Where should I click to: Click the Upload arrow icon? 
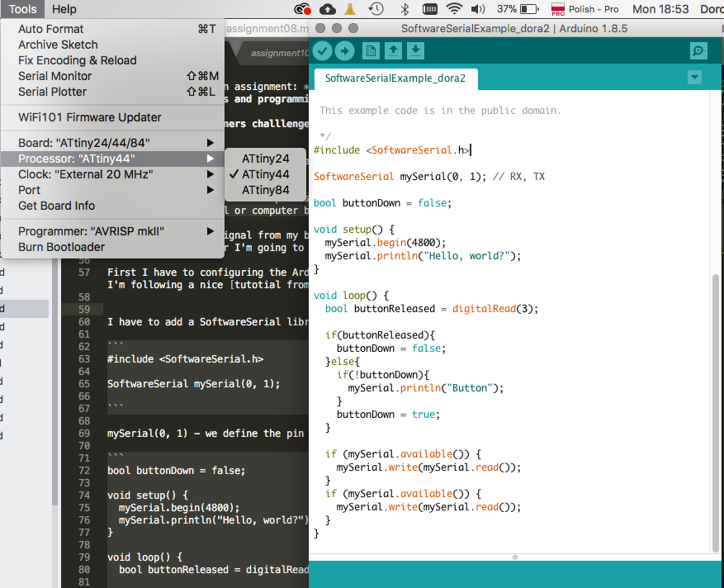coord(344,50)
